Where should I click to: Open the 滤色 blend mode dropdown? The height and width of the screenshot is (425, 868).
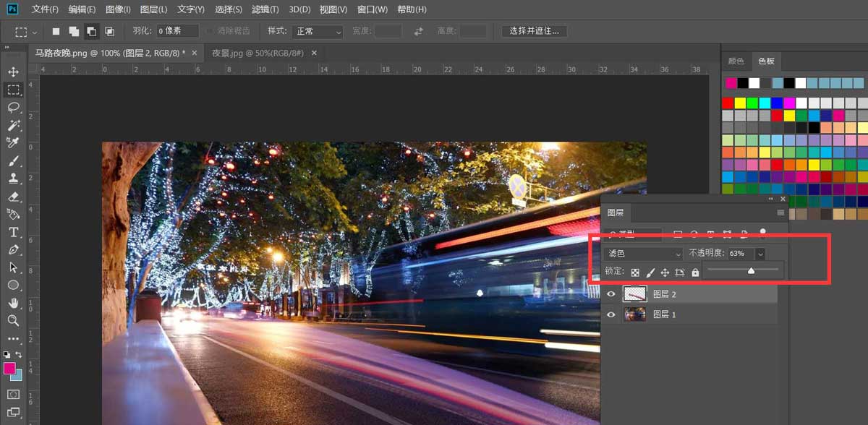point(644,254)
